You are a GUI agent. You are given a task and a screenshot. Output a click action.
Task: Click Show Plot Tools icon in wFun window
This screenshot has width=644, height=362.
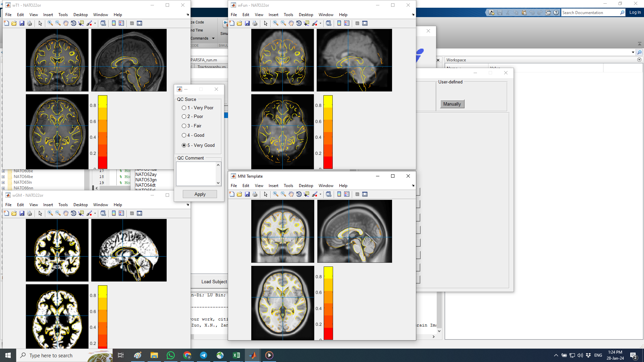coord(365,23)
